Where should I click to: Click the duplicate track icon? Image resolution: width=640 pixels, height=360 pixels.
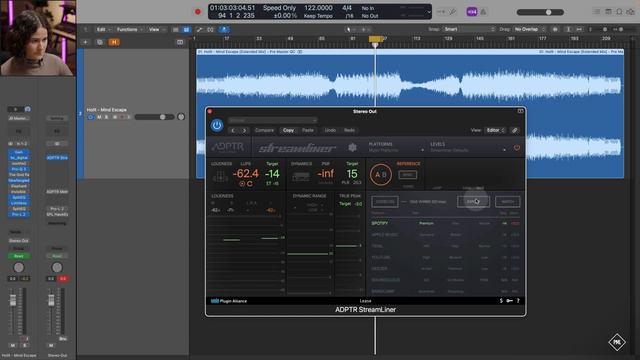coord(100,42)
